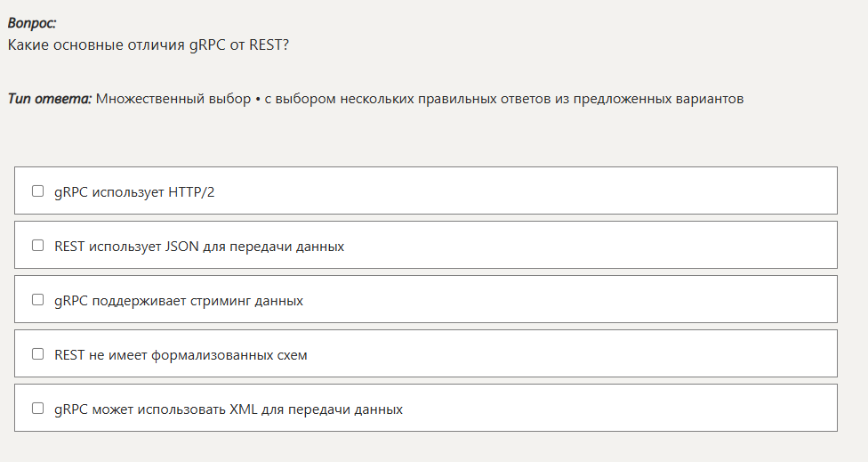
Task: Click the 'gRPC поддерживает стриминг данных' label text
Action: pyautogui.click(x=178, y=301)
